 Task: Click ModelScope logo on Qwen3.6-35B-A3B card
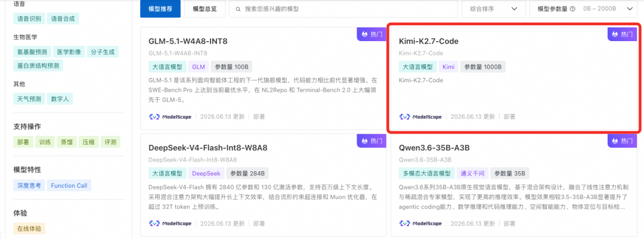420,224
